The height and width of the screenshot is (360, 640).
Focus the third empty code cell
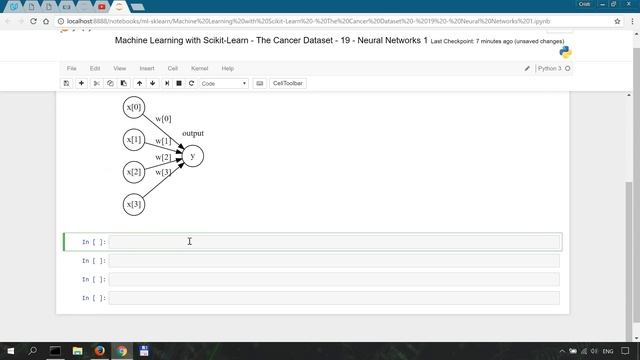point(334,280)
